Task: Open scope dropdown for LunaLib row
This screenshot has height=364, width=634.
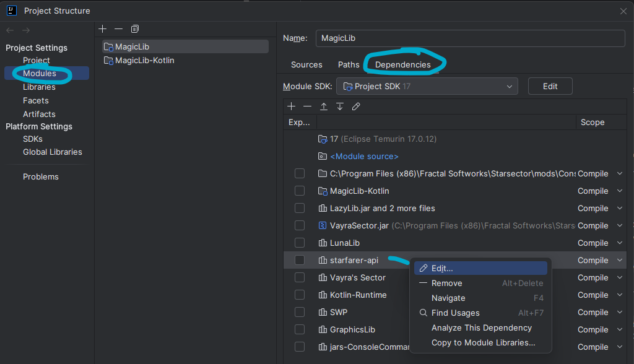Action: 619,243
